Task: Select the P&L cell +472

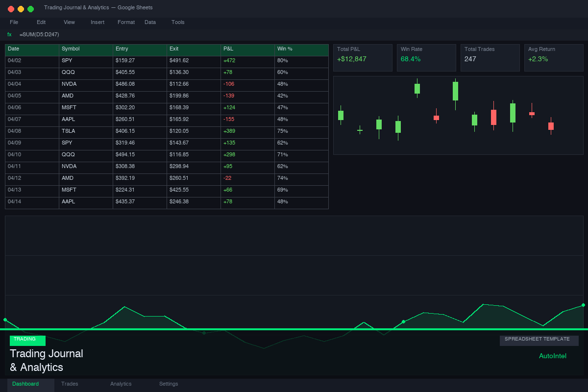Action: tap(247, 61)
